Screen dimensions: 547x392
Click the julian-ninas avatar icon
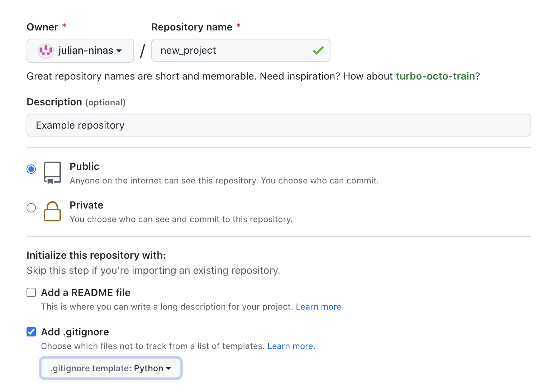pyautogui.click(x=46, y=51)
